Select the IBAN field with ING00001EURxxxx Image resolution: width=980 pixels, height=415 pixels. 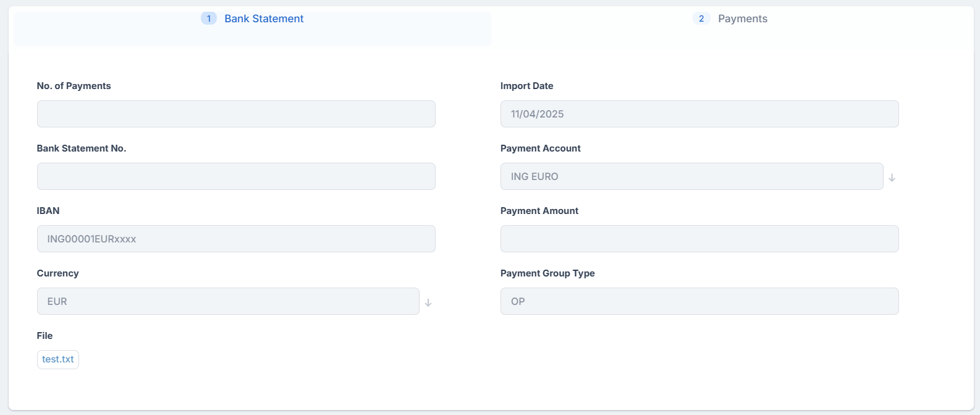click(x=236, y=239)
